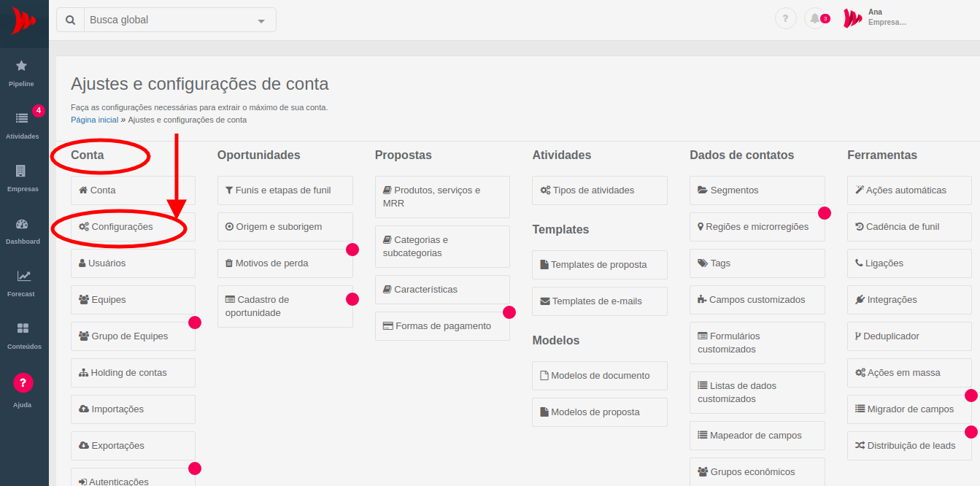Open Formulários customizados

[x=757, y=343]
